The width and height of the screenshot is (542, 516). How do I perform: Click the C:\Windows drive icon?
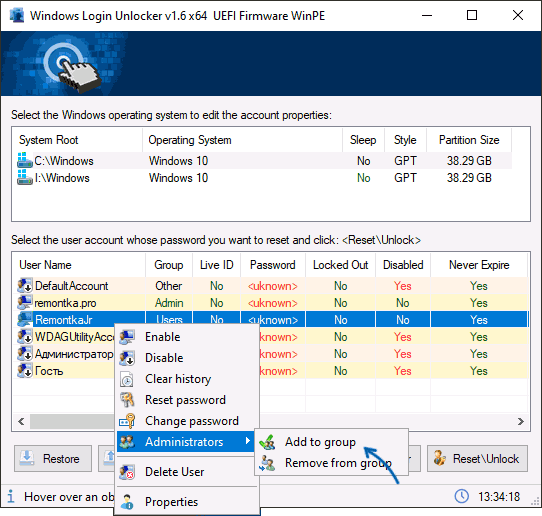pos(24,160)
